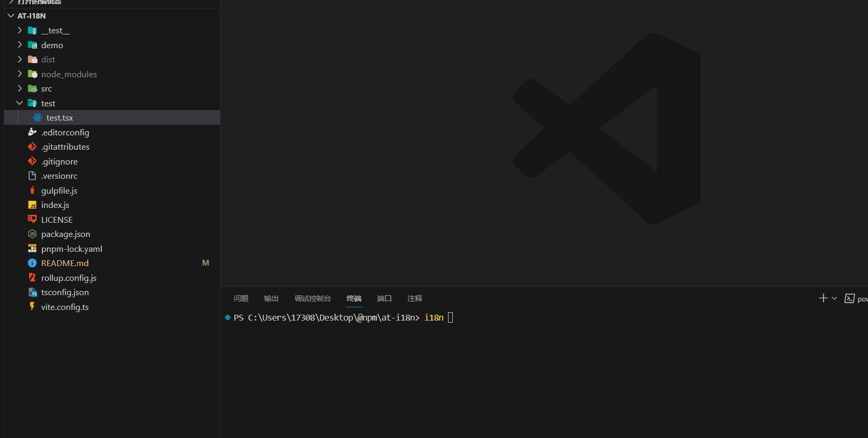The image size is (868, 438).
Task: Open the new terminal profile dropdown arrow
Action: click(835, 298)
